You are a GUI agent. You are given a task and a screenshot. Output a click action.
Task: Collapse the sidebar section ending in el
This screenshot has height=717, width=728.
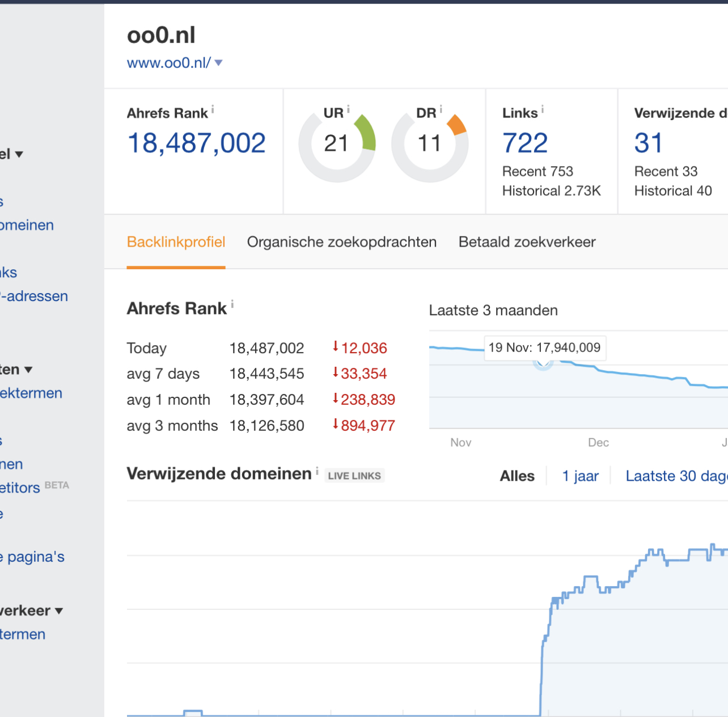point(11,154)
